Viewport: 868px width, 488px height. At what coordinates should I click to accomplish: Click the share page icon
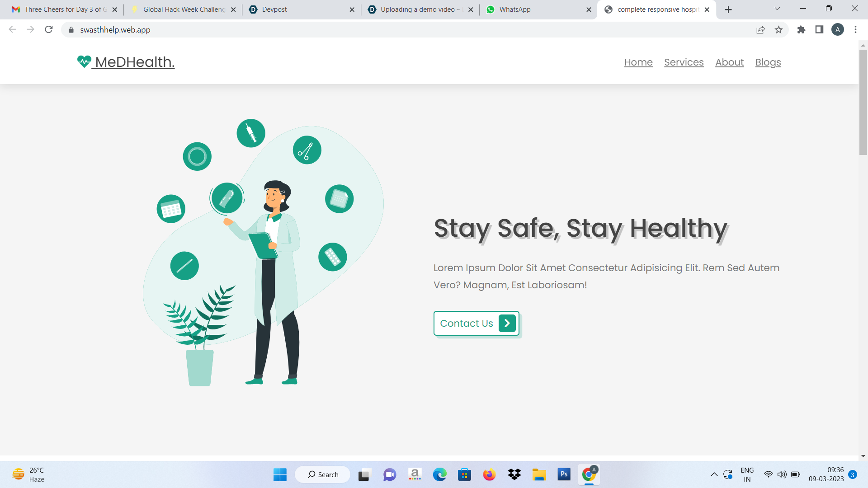point(760,30)
